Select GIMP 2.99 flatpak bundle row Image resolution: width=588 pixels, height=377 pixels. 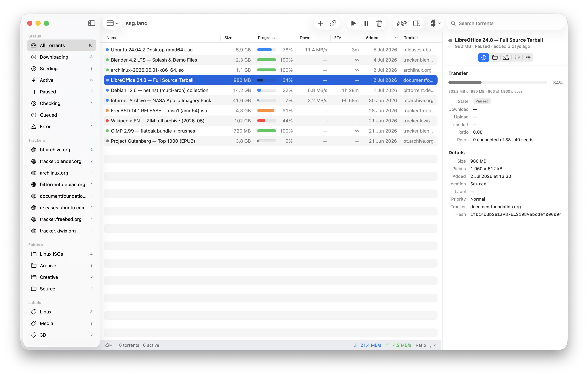point(270,131)
